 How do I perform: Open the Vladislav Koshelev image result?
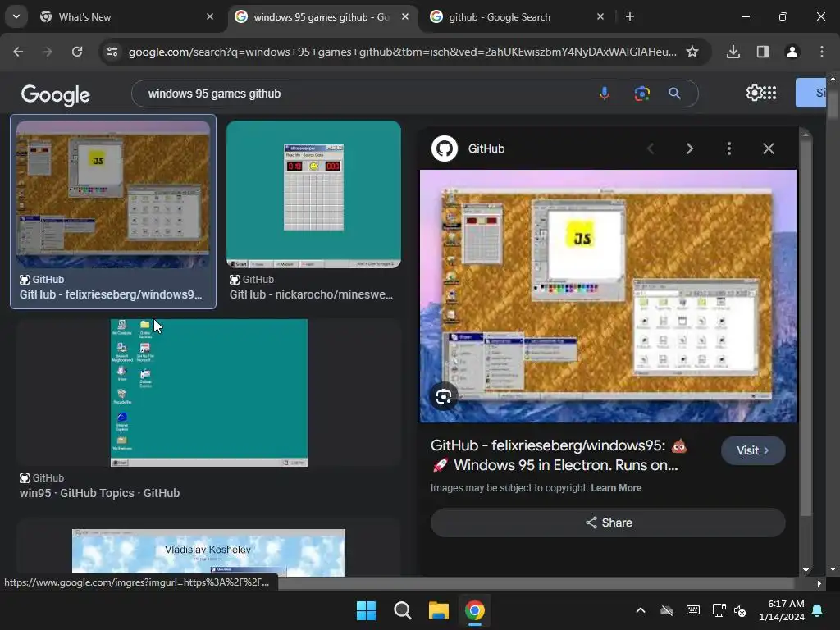tap(209, 552)
